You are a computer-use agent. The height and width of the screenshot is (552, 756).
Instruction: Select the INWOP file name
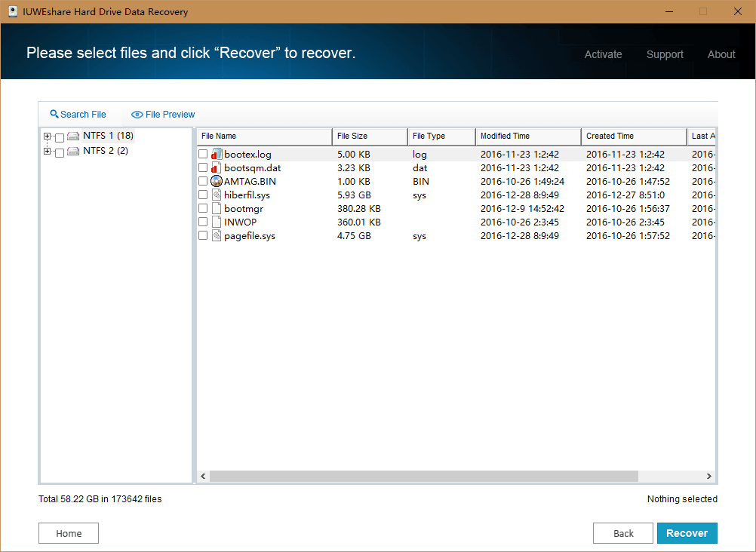click(240, 222)
